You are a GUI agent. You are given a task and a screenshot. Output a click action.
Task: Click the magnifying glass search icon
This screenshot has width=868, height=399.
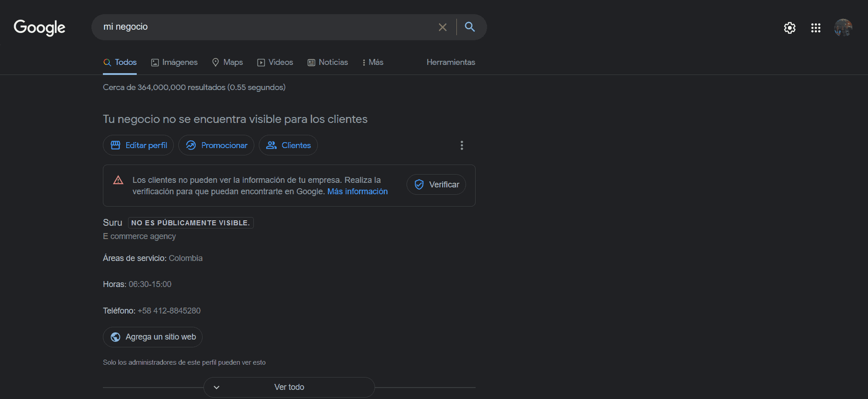470,27
